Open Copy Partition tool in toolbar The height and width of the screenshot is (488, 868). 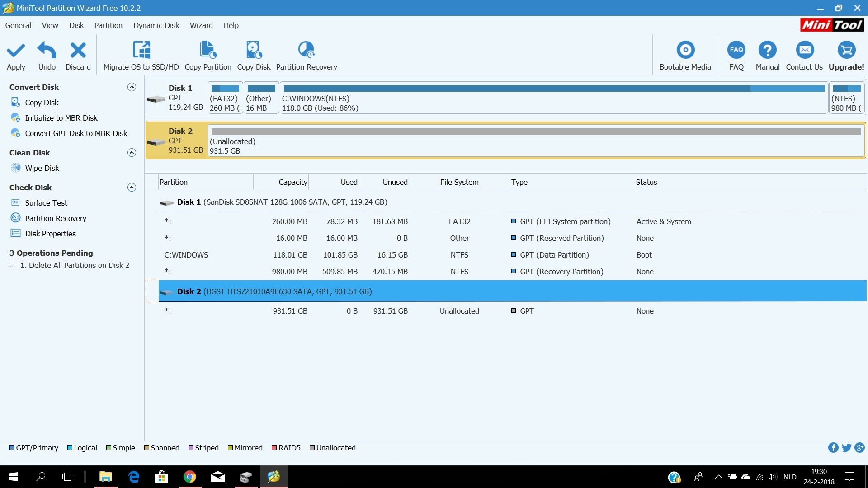pyautogui.click(x=208, y=56)
